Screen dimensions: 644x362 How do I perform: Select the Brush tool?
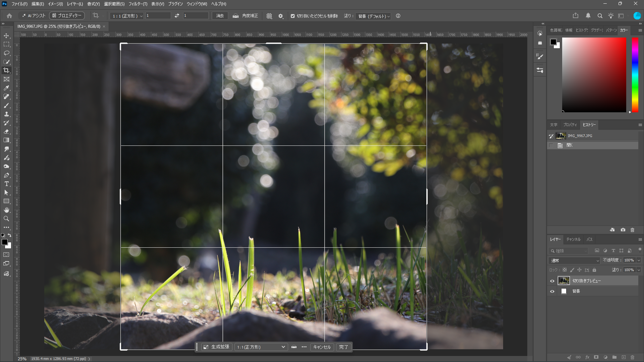pyautogui.click(x=6, y=105)
